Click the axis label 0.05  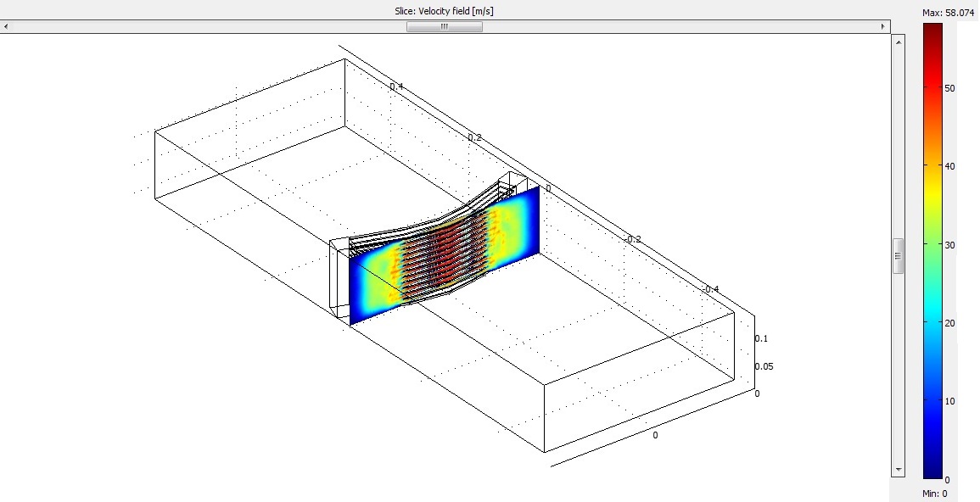click(x=764, y=365)
